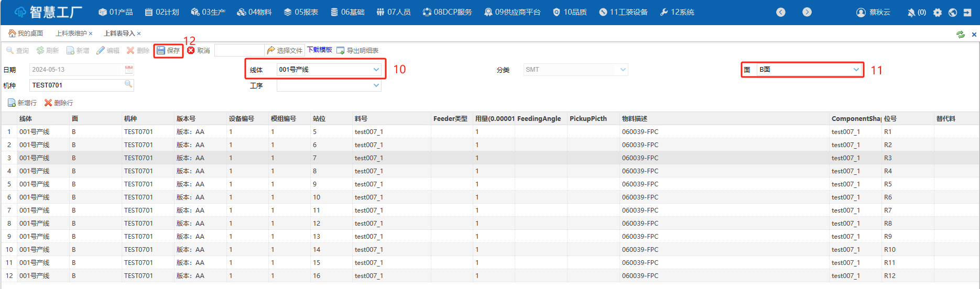Open calendar picker for 日期 field
This screenshot has width=980, height=289.
coord(129,70)
